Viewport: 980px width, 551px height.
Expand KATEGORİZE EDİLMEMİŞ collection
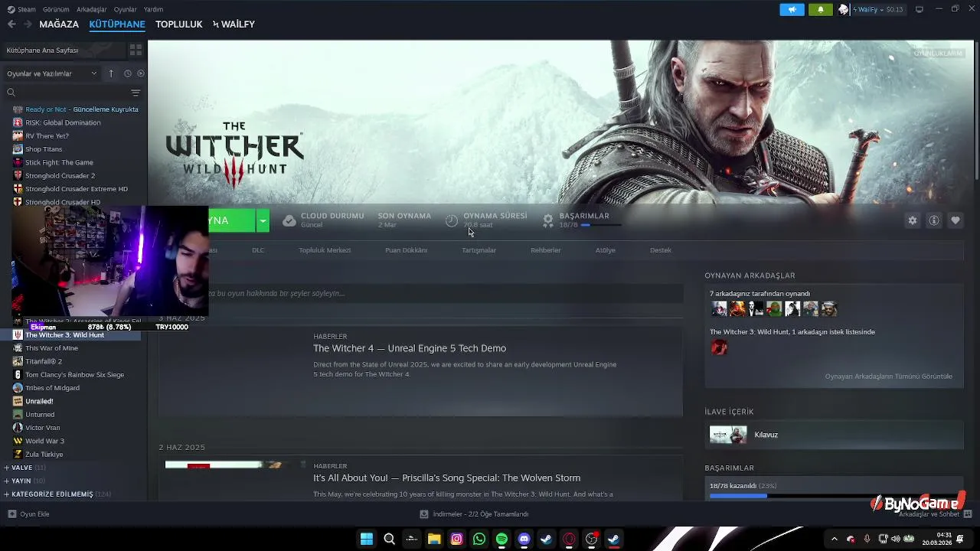point(57,494)
